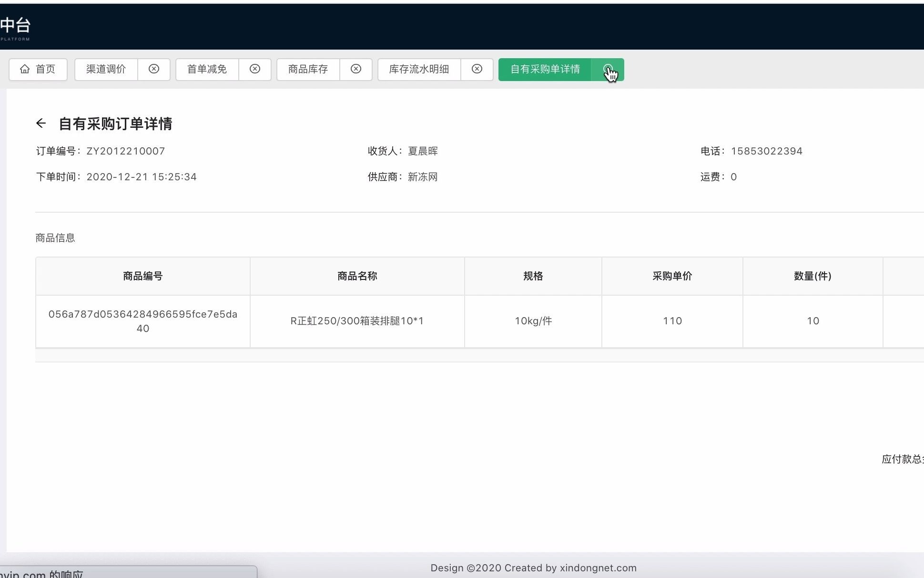The height and width of the screenshot is (578, 924).
Task: Close the 渠道调价 tab
Action: pos(154,69)
